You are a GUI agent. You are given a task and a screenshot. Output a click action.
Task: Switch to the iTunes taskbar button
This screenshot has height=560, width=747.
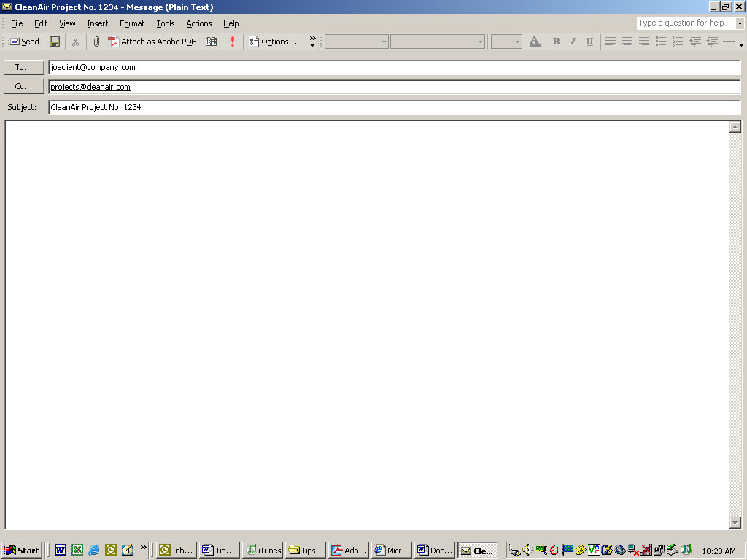[263, 551]
